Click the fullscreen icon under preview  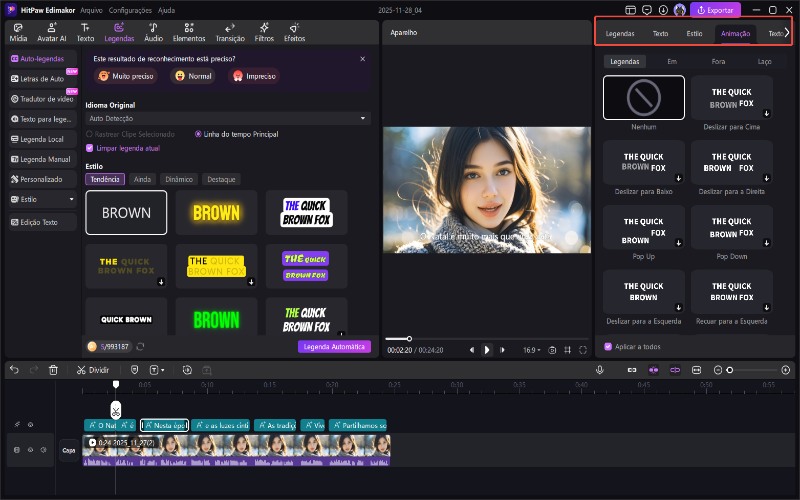click(x=583, y=350)
